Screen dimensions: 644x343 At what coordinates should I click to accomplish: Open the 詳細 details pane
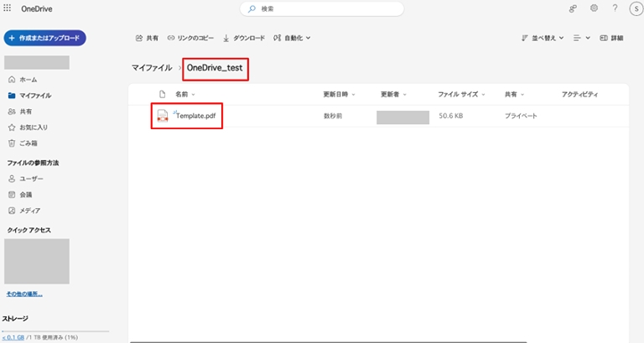pyautogui.click(x=611, y=38)
